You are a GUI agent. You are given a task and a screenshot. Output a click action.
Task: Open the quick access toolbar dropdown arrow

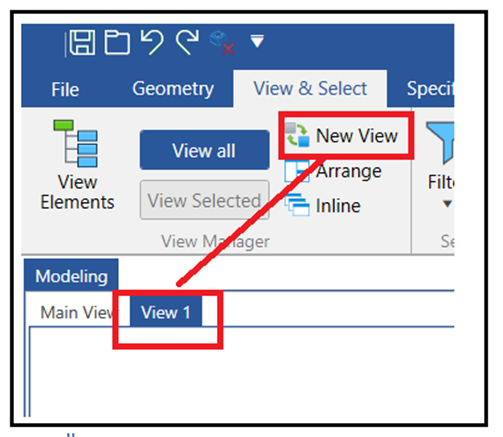click(257, 41)
